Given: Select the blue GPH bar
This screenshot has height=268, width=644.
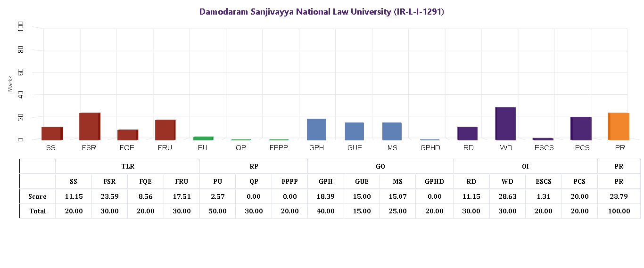Looking at the screenshot, I should tap(316, 130).
